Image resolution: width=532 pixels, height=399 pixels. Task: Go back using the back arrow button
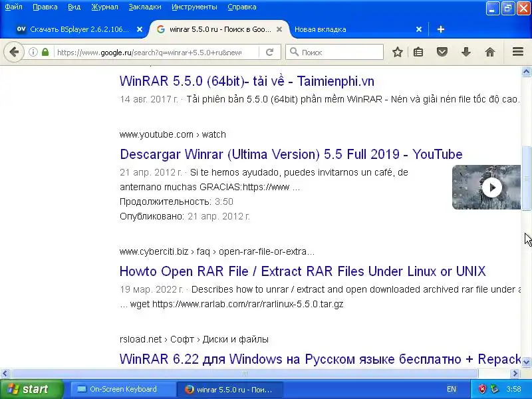(x=14, y=52)
